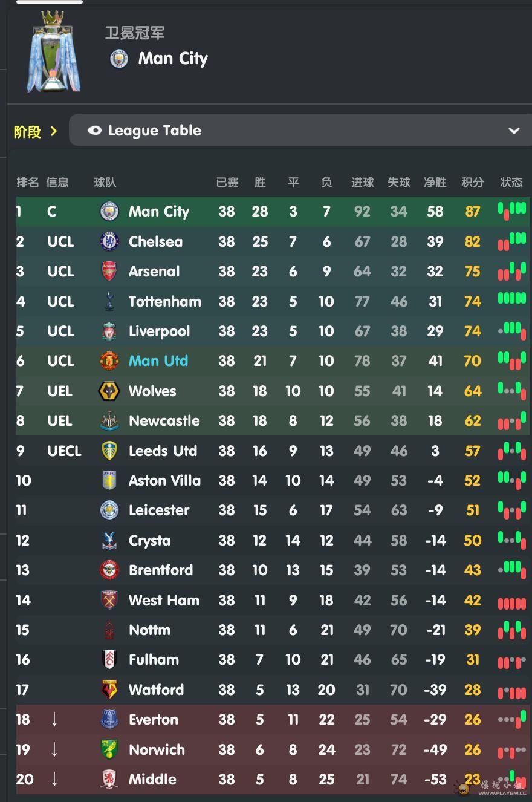Click Man City's form indicator bars
The width and height of the screenshot is (532, 802).
(x=512, y=210)
